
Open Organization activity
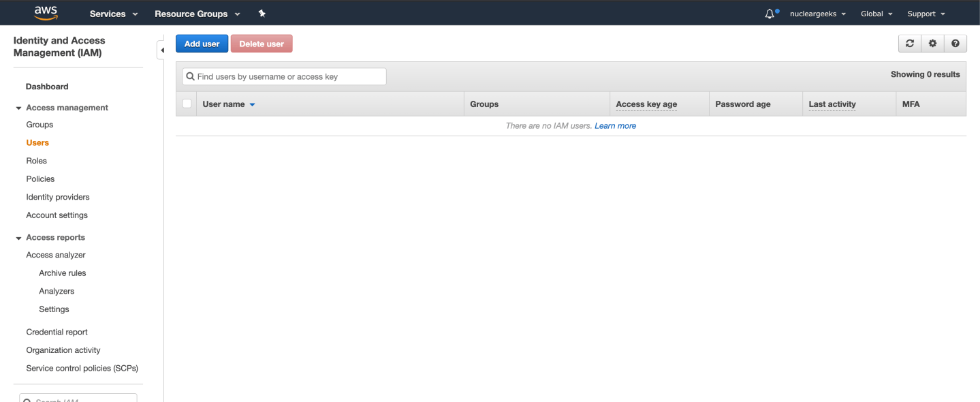(x=63, y=350)
